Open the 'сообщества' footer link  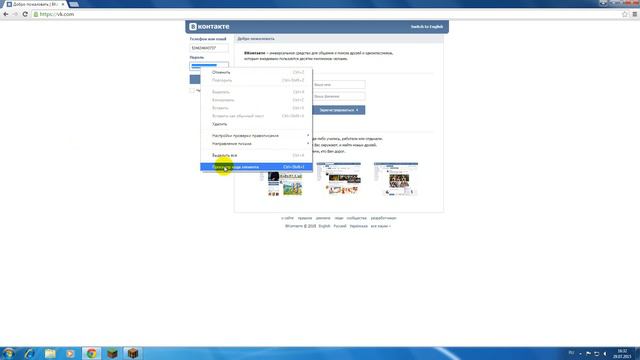click(x=356, y=218)
